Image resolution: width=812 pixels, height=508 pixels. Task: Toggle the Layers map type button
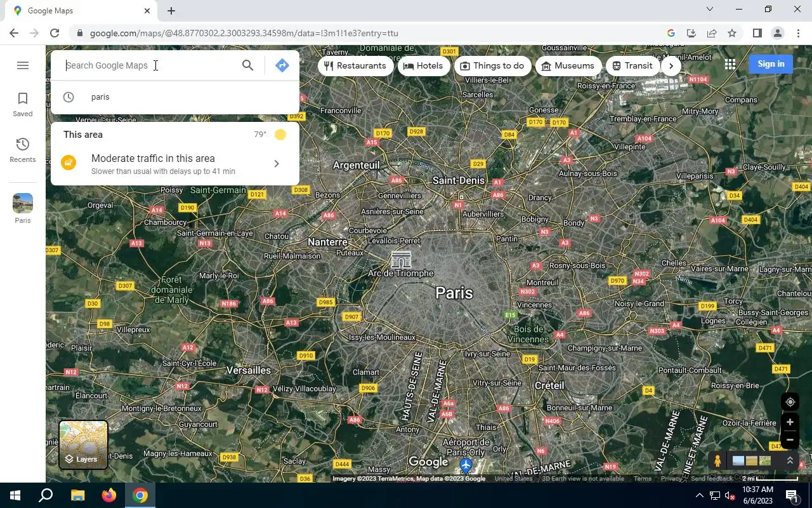[84, 445]
